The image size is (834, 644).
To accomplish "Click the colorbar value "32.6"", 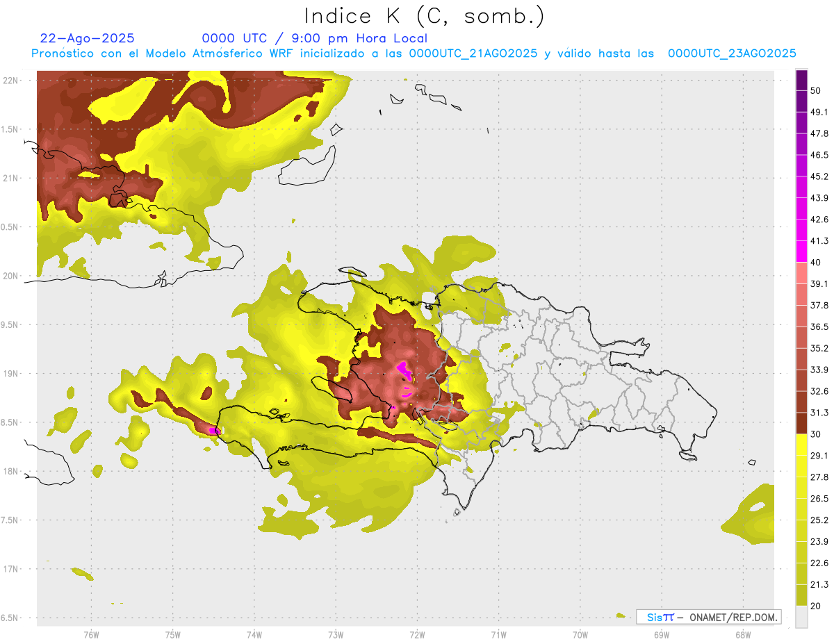I will pyautogui.click(x=819, y=391).
